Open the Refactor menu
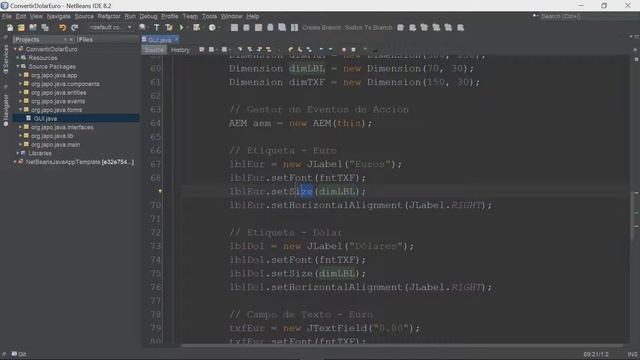 (x=109, y=16)
